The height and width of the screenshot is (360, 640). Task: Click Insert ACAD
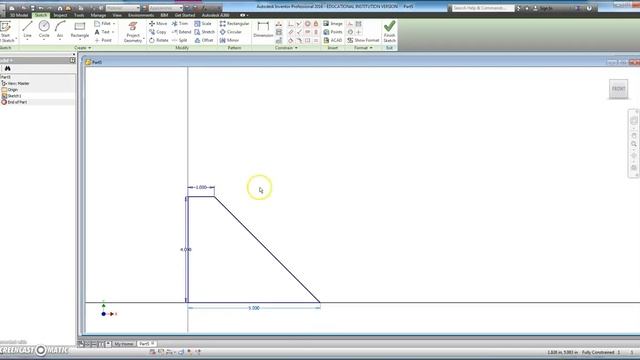point(333,40)
